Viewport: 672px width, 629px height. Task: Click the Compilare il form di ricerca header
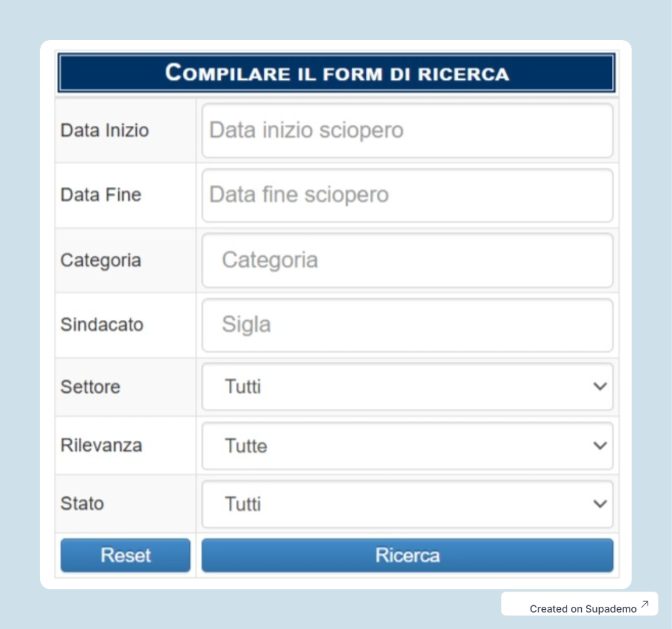coord(337,73)
